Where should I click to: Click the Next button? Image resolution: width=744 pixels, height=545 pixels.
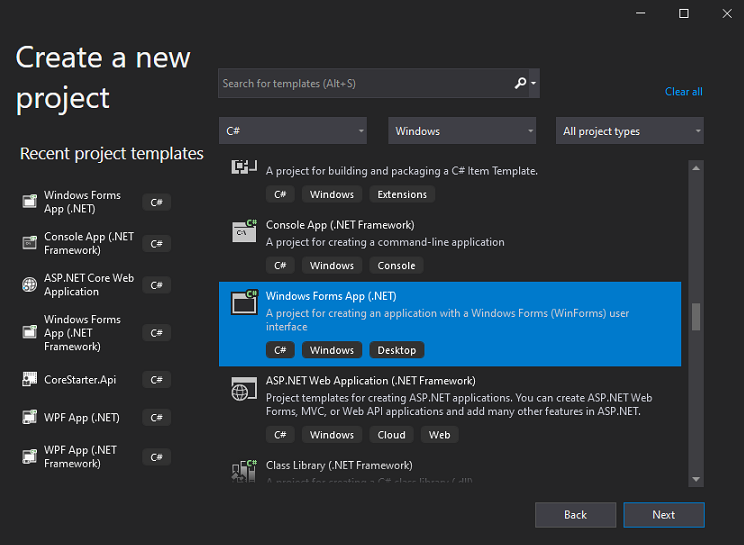664,515
